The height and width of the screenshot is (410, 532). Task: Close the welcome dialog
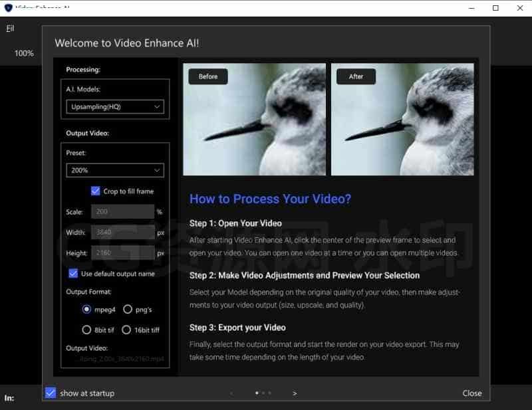point(472,393)
